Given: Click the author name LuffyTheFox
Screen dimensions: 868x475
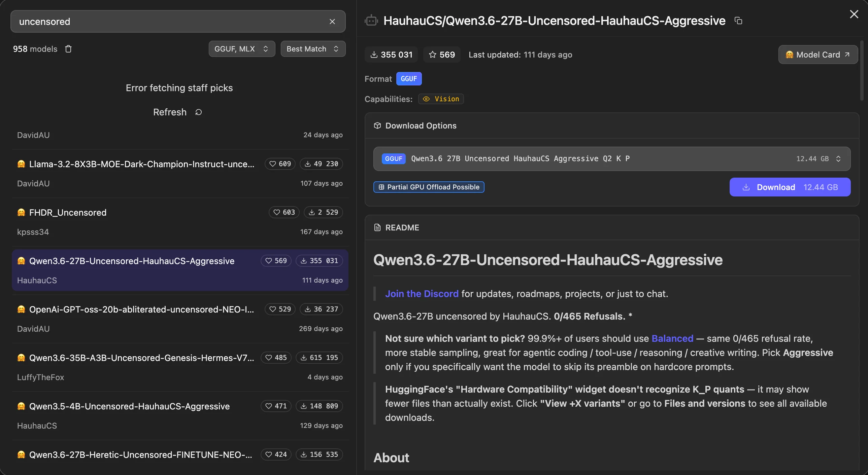Looking at the screenshot, I should coord(40,377).
